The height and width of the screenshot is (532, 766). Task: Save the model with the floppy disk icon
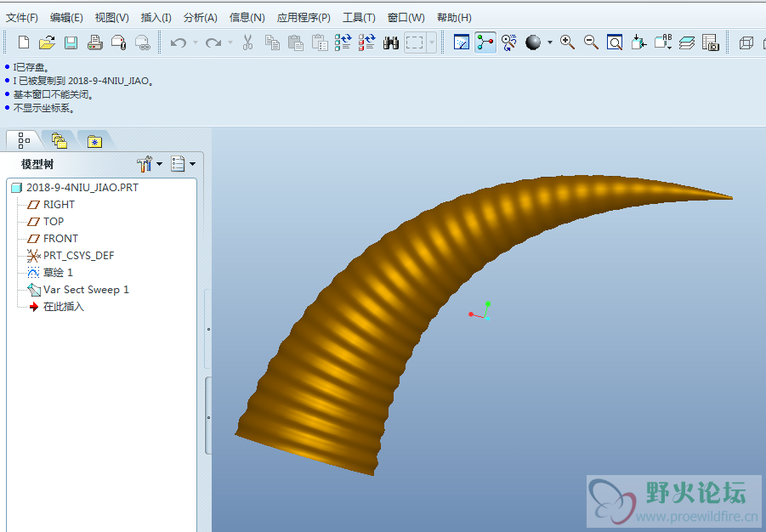click(x=71, y=42)
